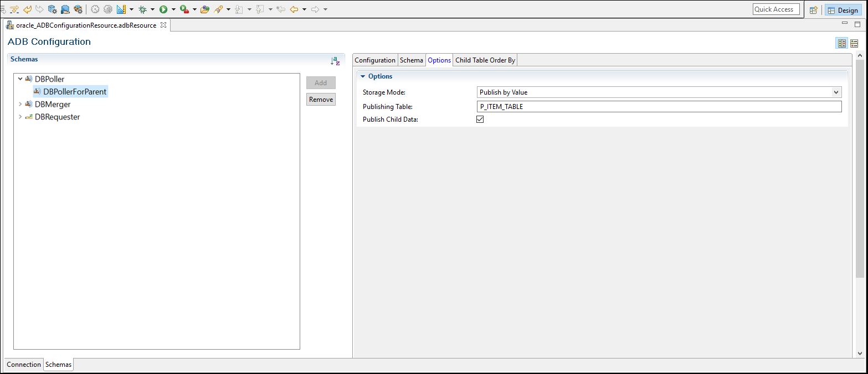
Task: Expand the DBMerger tree node
Action: [x=20, y=104]
